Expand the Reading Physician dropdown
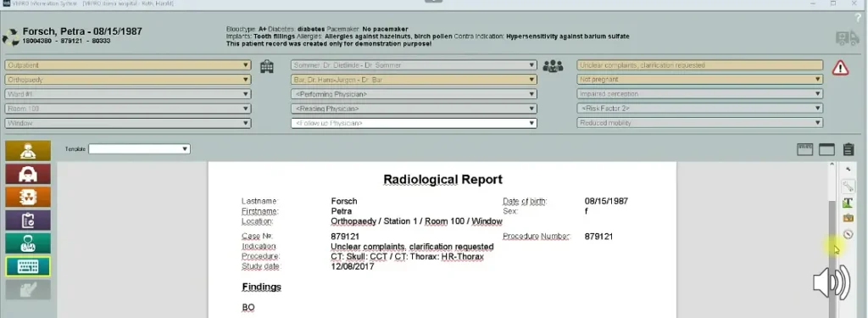868x318 pixels. 414,109
